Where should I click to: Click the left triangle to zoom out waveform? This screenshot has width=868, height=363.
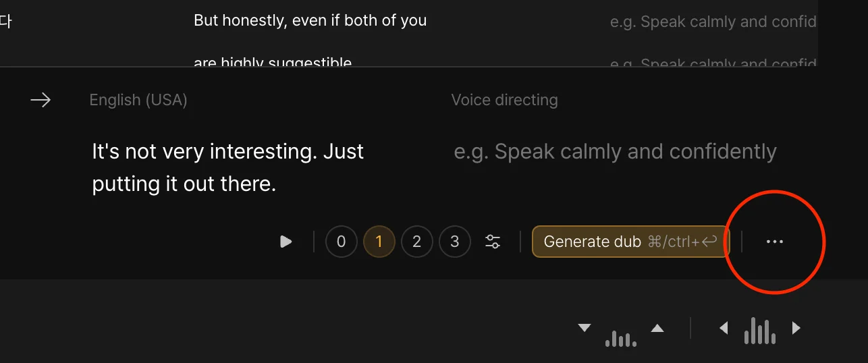pyautogui.click(x=724, y=329)
